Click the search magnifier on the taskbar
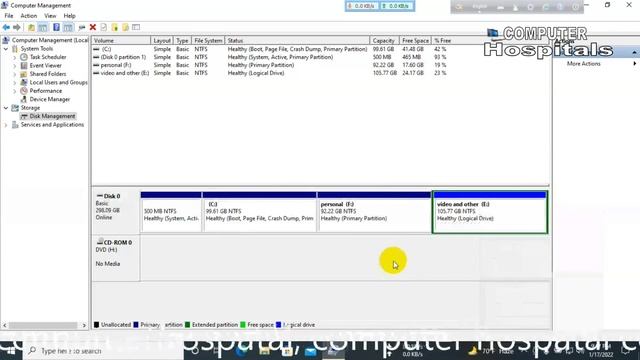 coord(32,351)
